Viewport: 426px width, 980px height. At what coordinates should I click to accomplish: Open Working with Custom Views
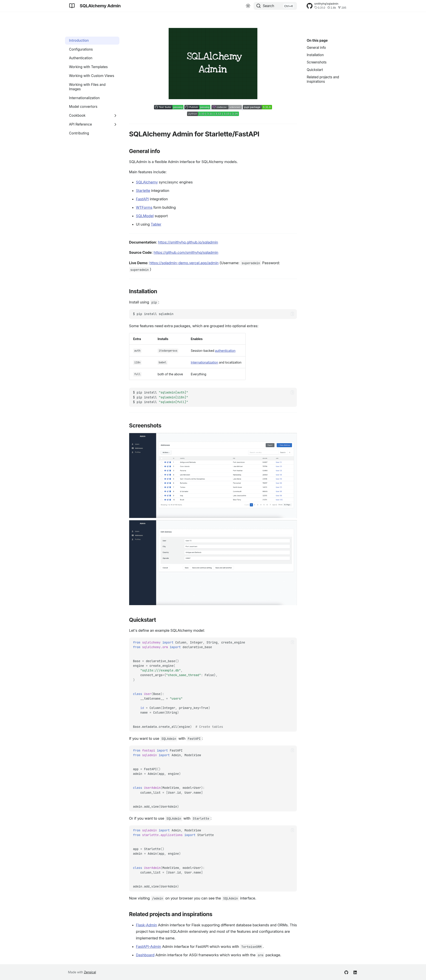click(91, 76)
